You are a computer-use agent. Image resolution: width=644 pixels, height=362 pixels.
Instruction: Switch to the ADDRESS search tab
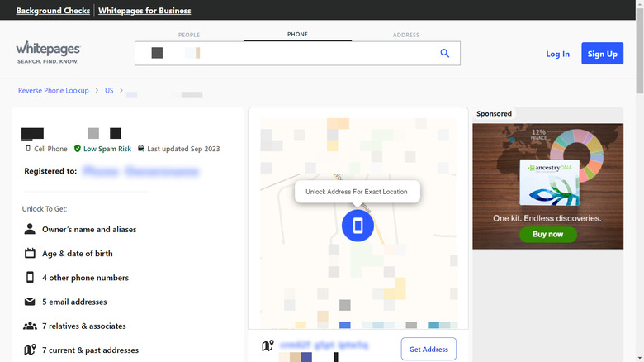[405, 35]
